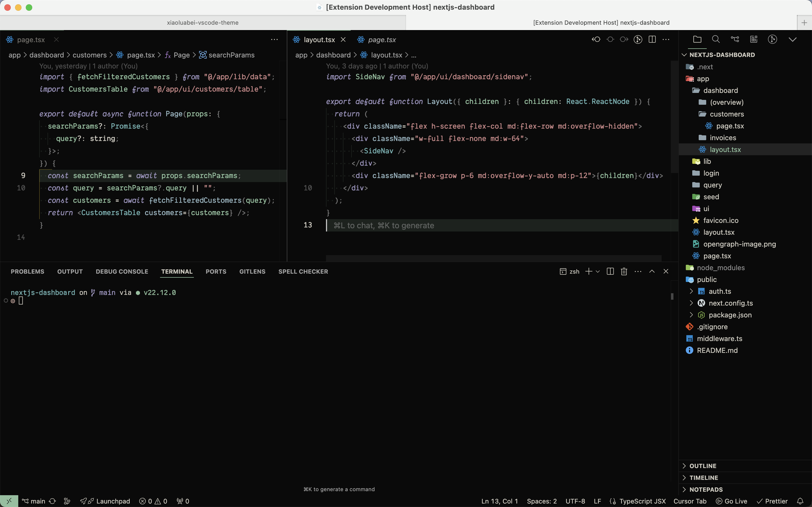Image resolution: width=812 pixels, height=507 pixels.
Task: Split the layout.tsx editor right
Action: (x=652, y=39)
